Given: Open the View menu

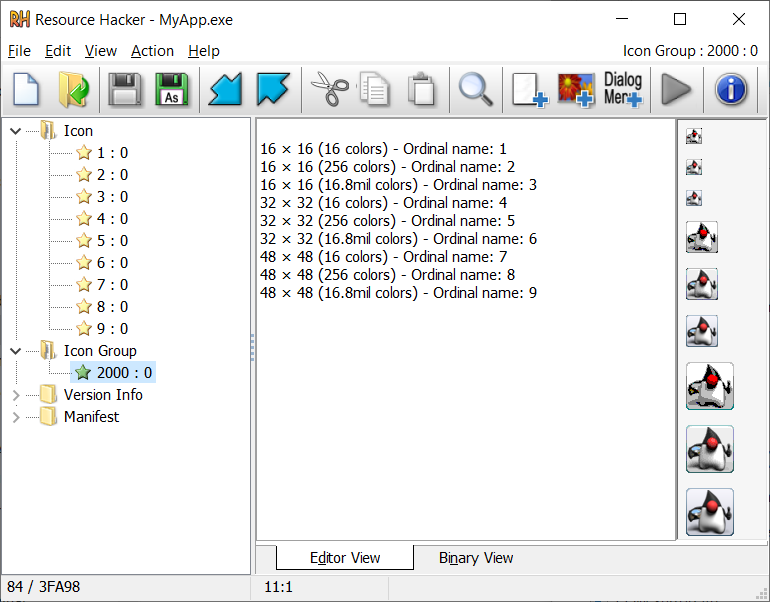Looking at the screenshot, I should 101,51.
